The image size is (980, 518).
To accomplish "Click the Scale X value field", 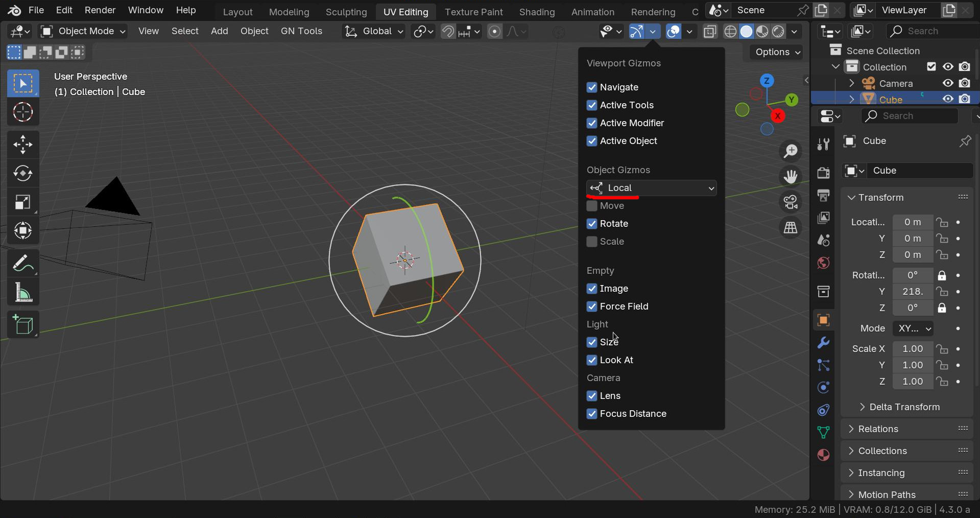I will [913, 349].
